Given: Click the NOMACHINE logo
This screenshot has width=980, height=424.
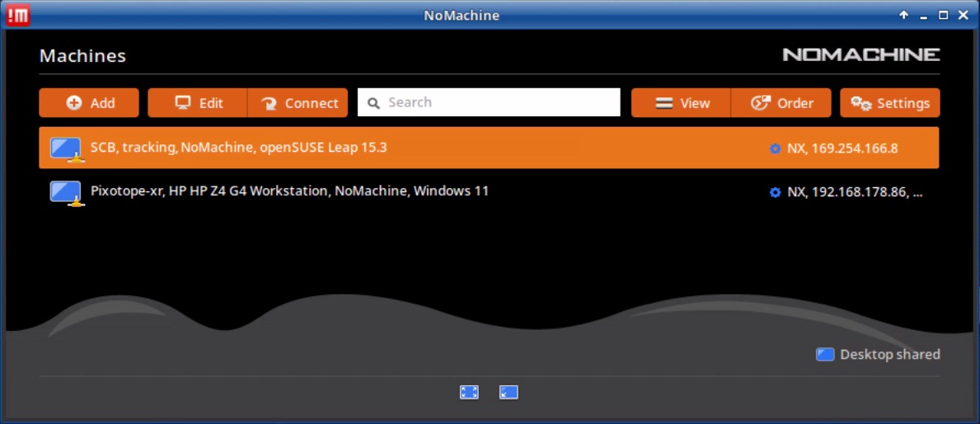Looking at the screenshot, I should tap(860, 55).
